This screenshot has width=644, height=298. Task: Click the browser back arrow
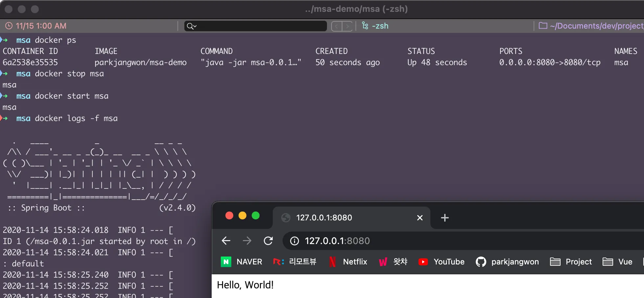tap(226, 241)
